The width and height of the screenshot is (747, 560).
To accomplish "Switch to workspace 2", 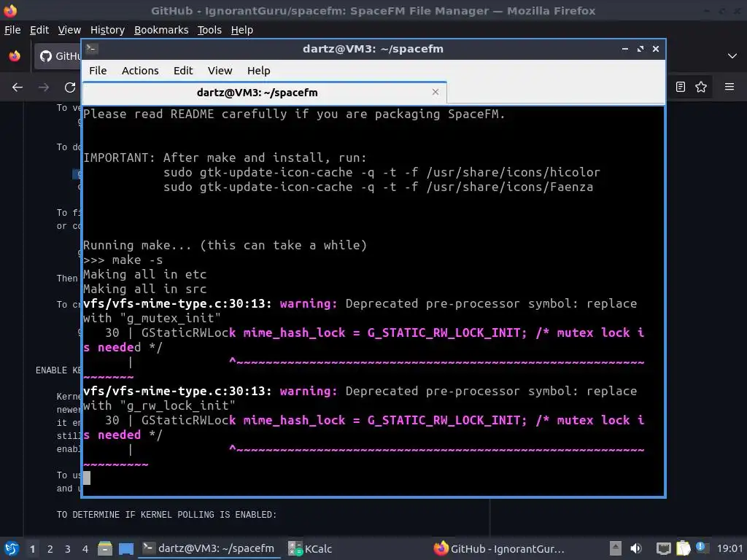I will tap(50, 549).
